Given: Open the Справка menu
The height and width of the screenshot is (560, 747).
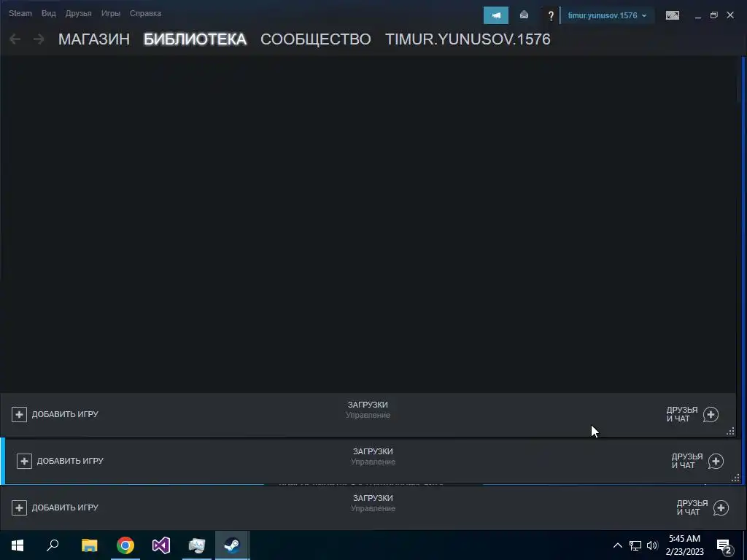Looking at the screenshot, I should pyautogui.click(x=145, y=13).
